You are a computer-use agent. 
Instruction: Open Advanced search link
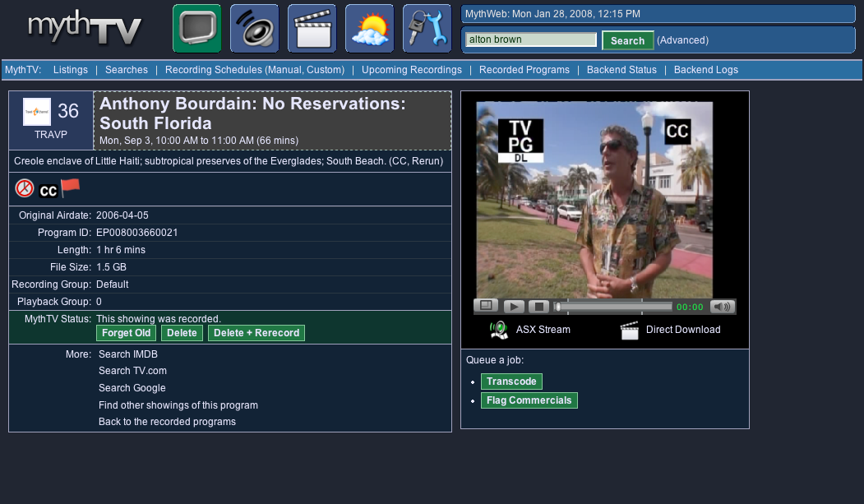(682, 40)
